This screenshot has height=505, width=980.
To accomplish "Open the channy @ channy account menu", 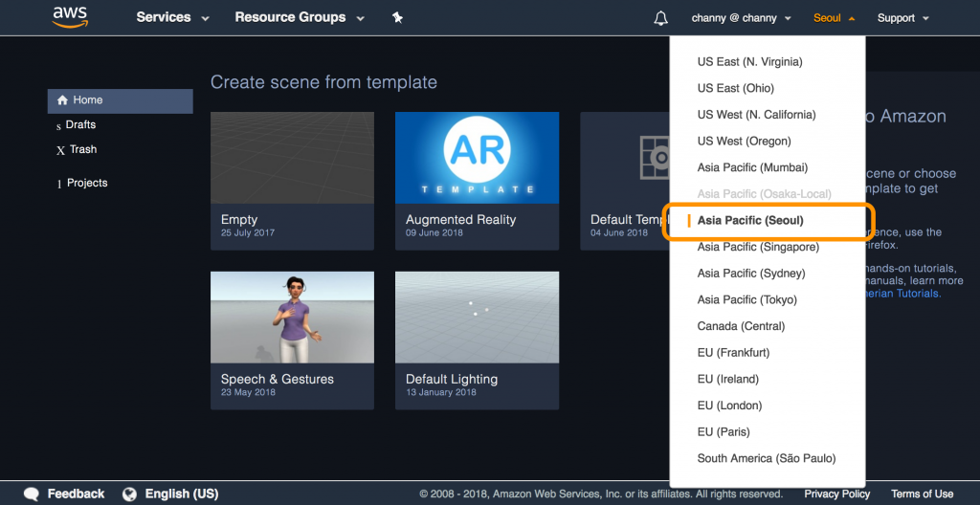I will click(742, 18).
